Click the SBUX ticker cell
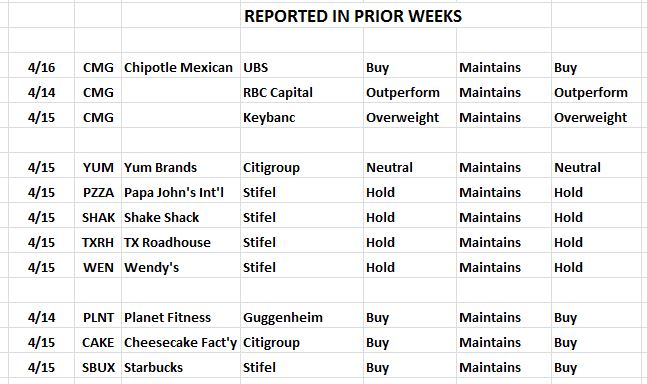 click(x=98, y=367)
